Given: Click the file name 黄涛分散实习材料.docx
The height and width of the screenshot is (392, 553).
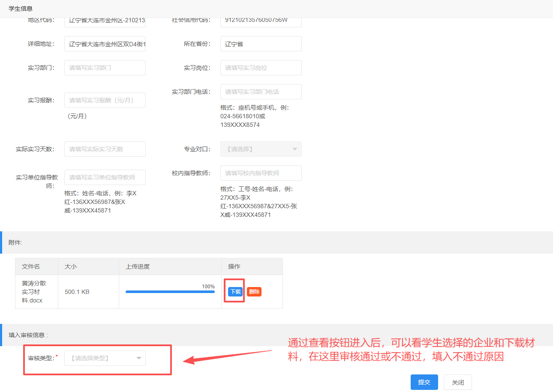Looking at the screenshot, I should pyautogui.click(x=34, y=292).
